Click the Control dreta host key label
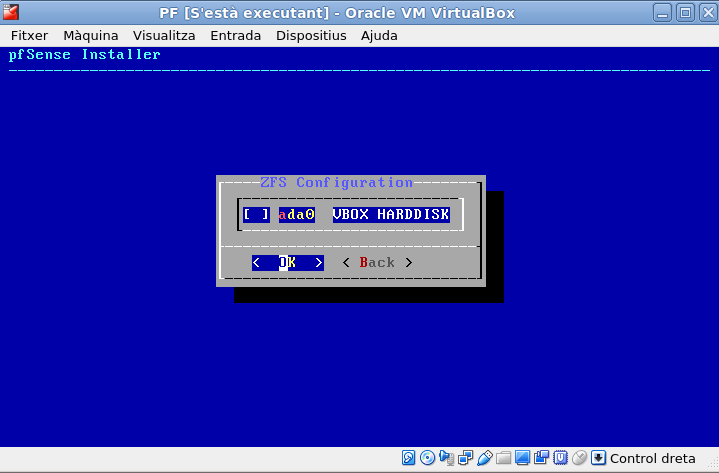719x473 pixels. pyautogui.click(x=653, y=458)
